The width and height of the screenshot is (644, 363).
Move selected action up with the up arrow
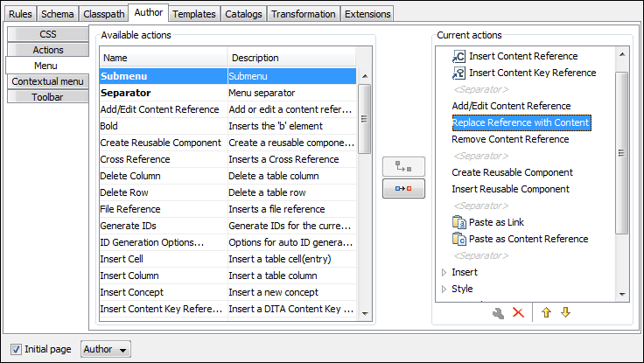coord(546,312)
